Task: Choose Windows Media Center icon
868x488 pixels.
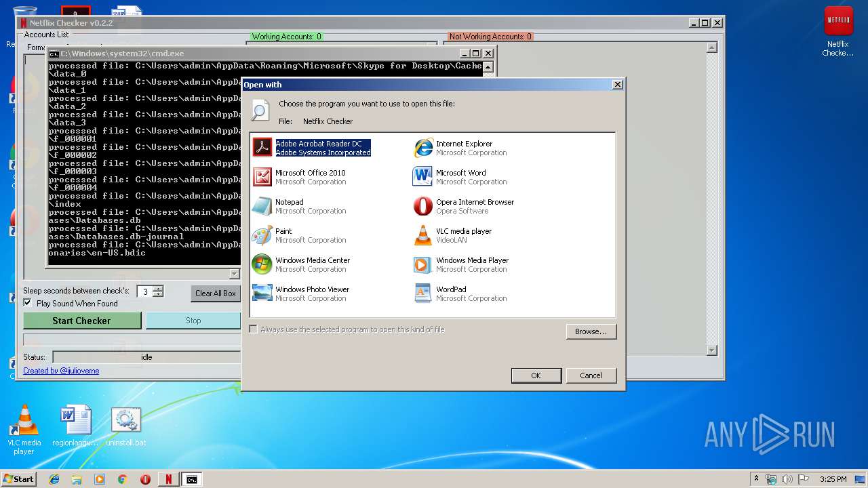Action: pyautogui.click(x=262, y=264)
